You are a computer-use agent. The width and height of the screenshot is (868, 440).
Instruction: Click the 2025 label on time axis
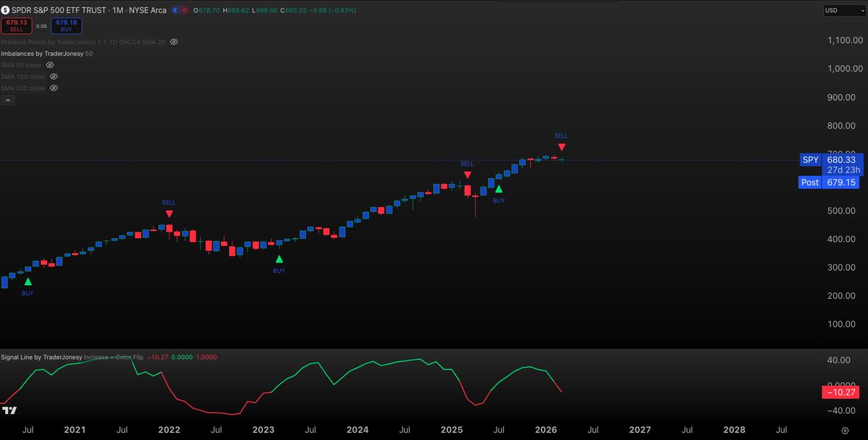point(452,430)
